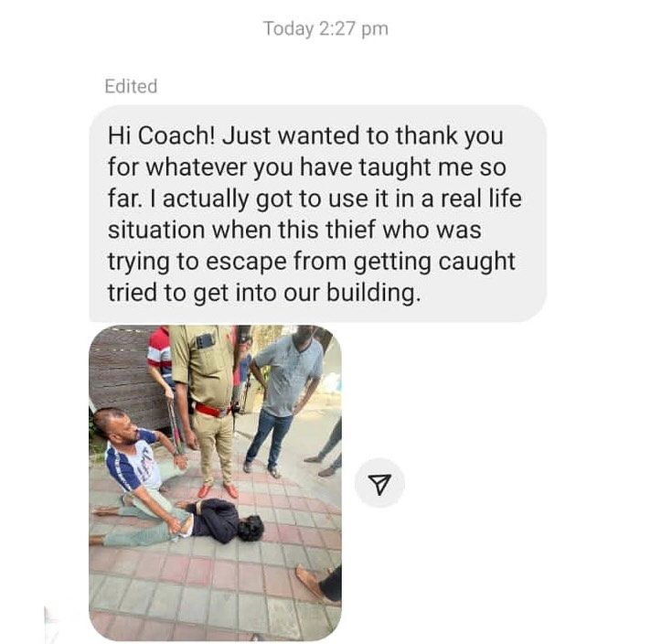Screen dimensions: 651x644
Task: Click the phrase 'getting caught' in message bubble
Action: (434, 263)
